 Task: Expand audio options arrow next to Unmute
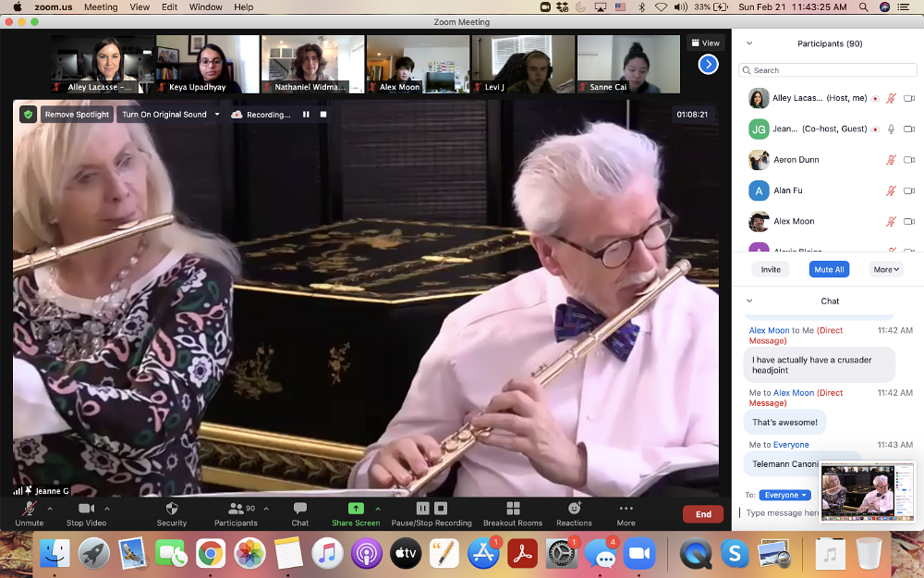[50, 509]
